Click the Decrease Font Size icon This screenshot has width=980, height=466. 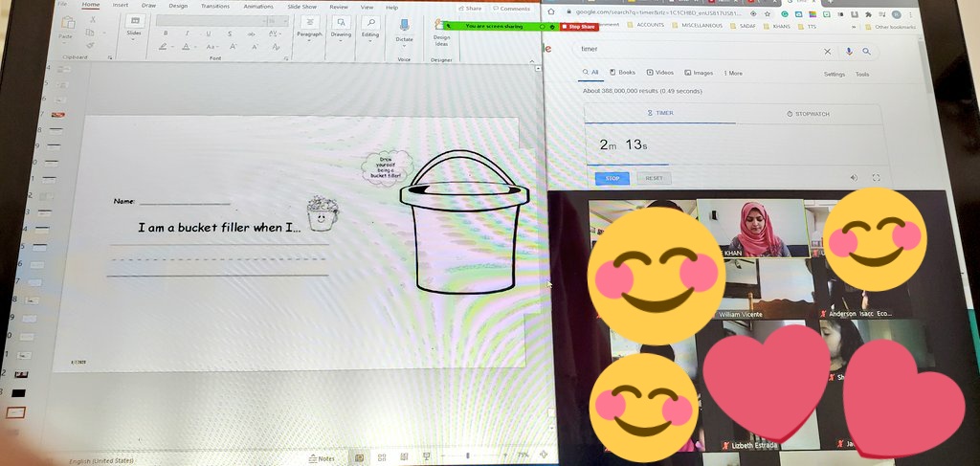[255, 47]
